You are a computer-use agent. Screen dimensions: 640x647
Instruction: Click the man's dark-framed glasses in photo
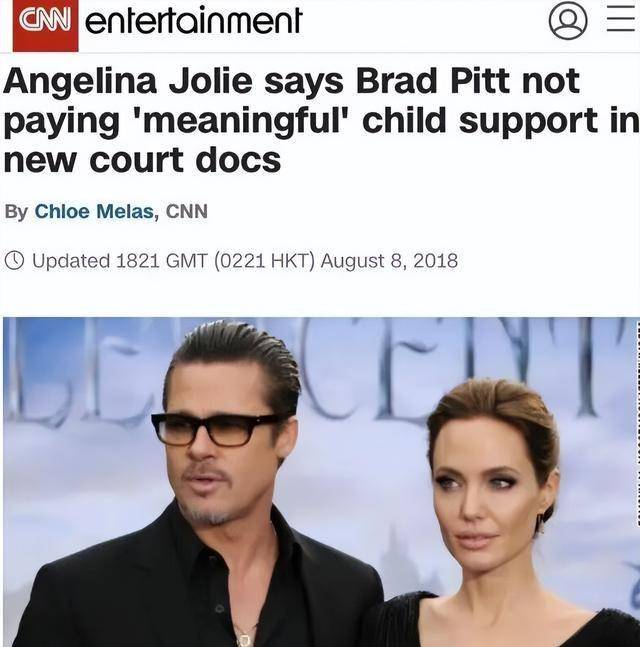[x=215, y=429]
